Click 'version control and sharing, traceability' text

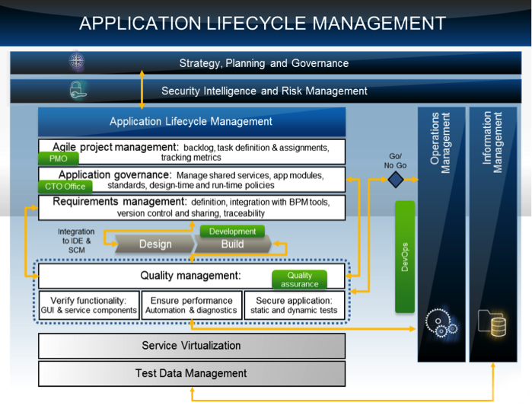point(191,213)
